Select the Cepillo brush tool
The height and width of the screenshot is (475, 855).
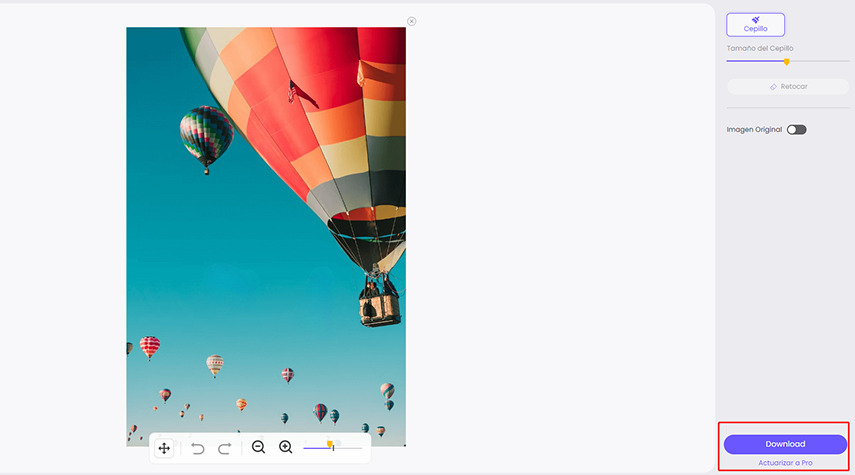point(755,25)
